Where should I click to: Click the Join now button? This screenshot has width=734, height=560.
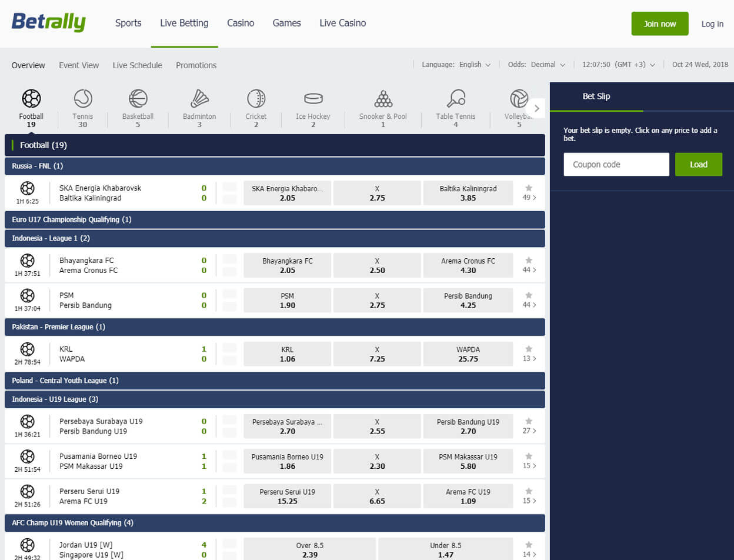pyautogui.click(x=660, y=24)
